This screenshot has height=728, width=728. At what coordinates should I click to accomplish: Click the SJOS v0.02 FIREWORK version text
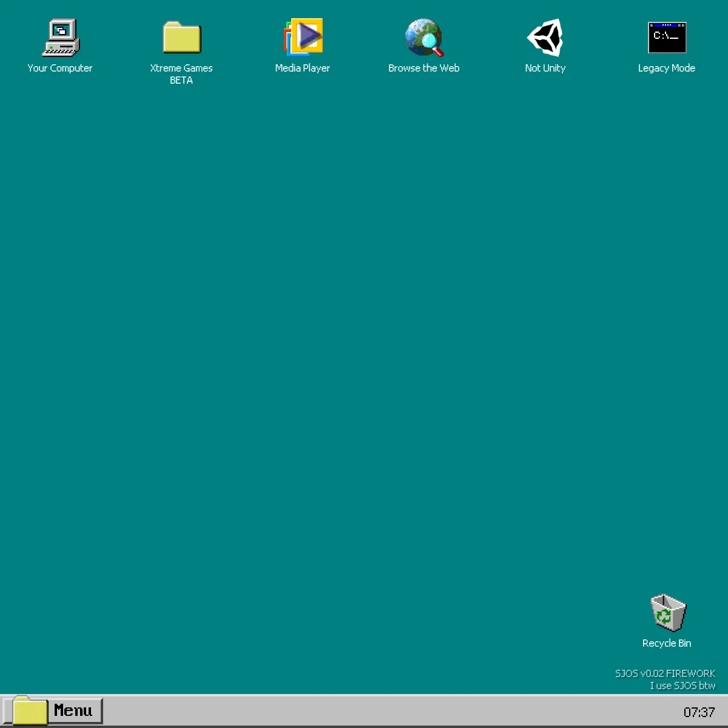[666, 673]
